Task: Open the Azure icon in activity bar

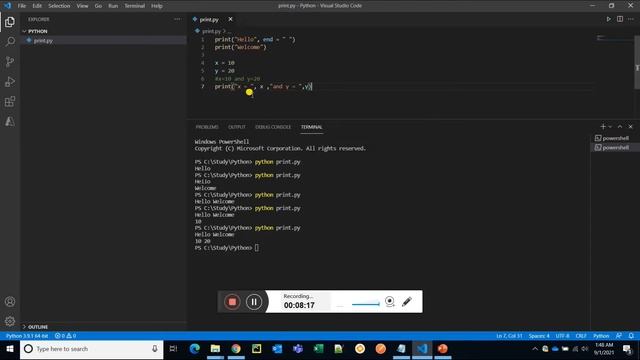Action: (x=10, y=121)
